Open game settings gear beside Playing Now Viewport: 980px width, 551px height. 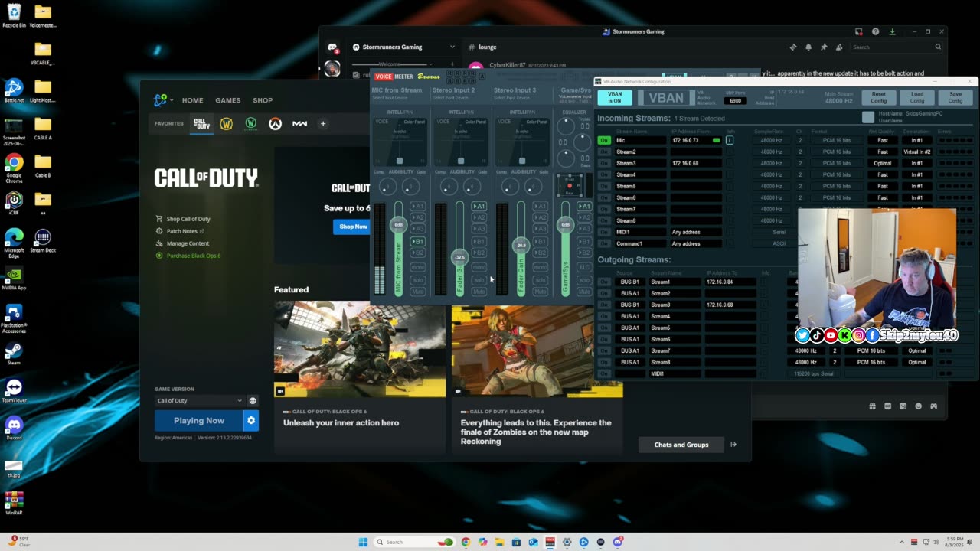250,420
